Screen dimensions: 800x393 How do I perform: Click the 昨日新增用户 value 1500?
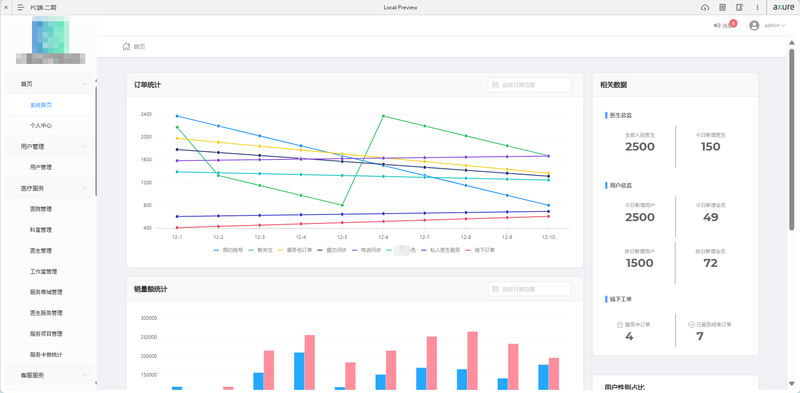click(x=640, y=263)
